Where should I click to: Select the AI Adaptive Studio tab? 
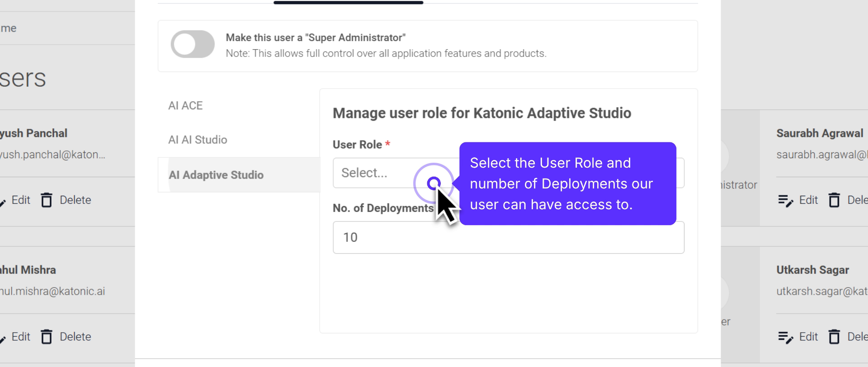[216, 175]
